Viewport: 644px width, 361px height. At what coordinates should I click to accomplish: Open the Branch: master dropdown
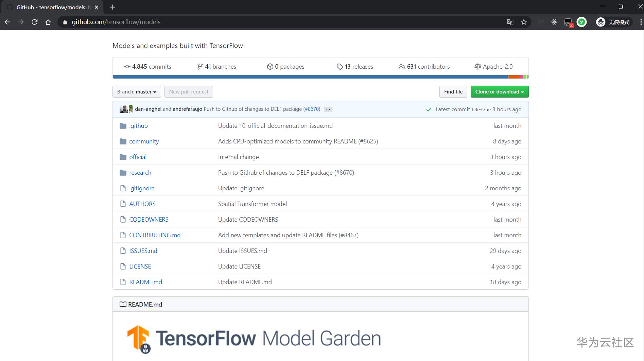[137, 92]
